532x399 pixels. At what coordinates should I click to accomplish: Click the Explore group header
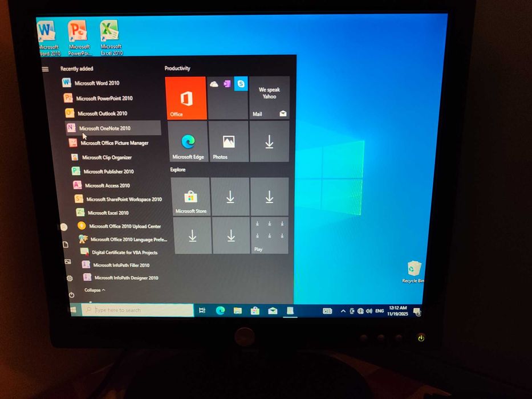pos(178,170)
